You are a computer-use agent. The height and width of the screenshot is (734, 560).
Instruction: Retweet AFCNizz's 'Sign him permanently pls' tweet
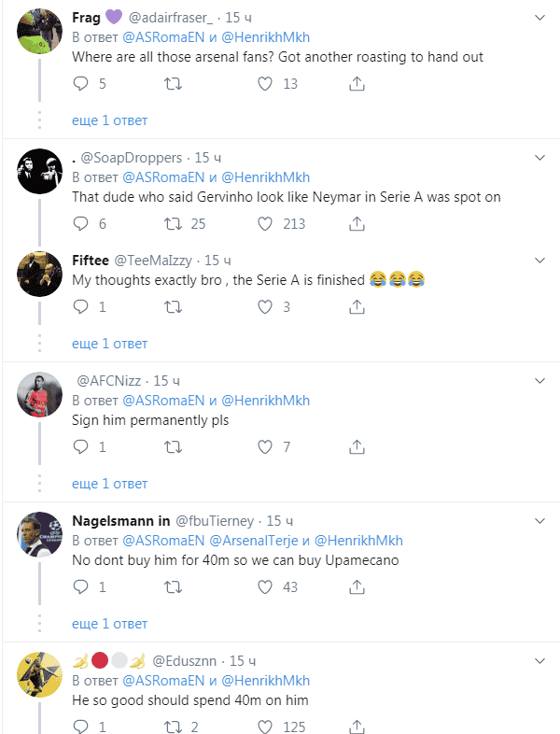coord(173,446)
